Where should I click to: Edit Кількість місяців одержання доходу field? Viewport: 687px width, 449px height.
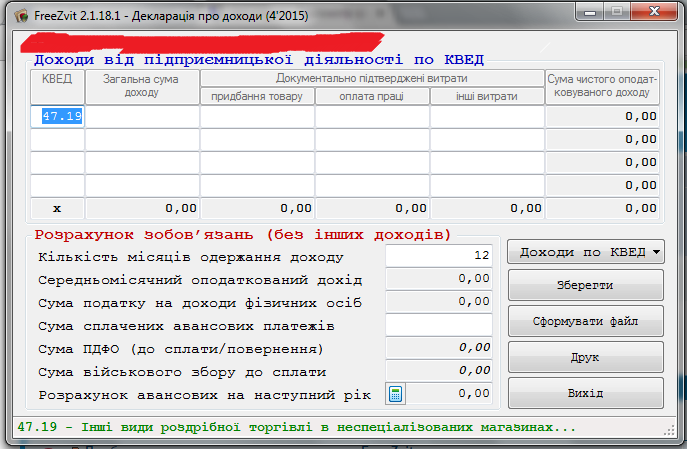click(439, 256)
